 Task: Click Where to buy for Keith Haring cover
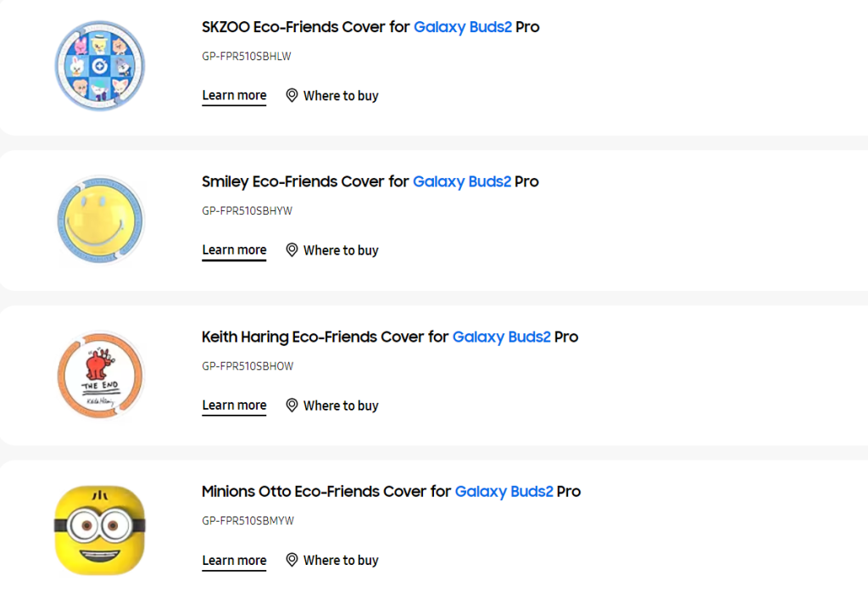click(x=341, y=405)
